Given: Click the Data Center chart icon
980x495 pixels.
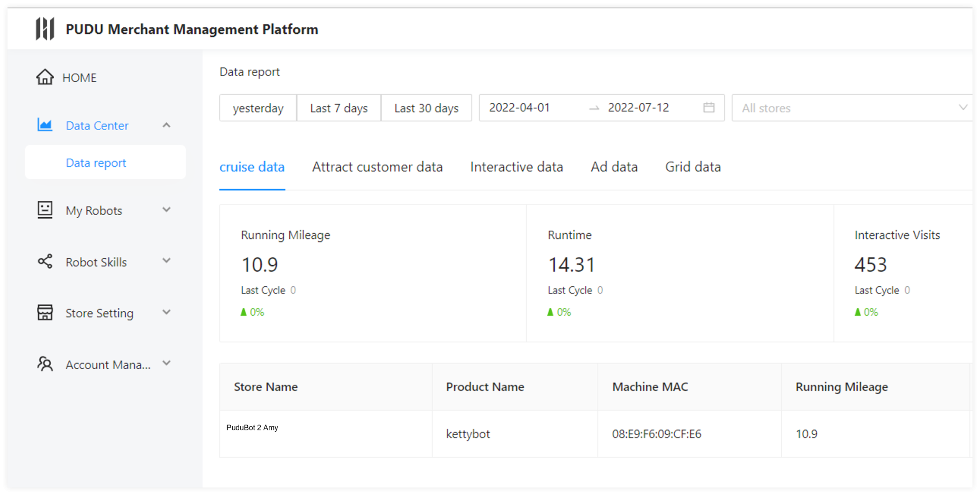Looking at the screenshot, I should 45,125.
